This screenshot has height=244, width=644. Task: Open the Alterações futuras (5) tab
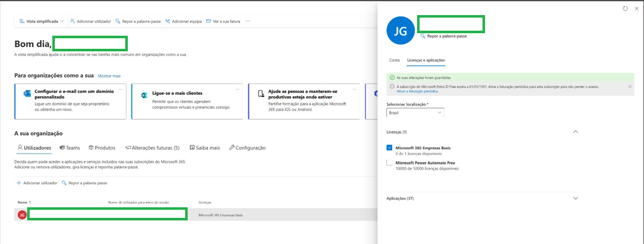pyautogui.click(x=152, y=148)
